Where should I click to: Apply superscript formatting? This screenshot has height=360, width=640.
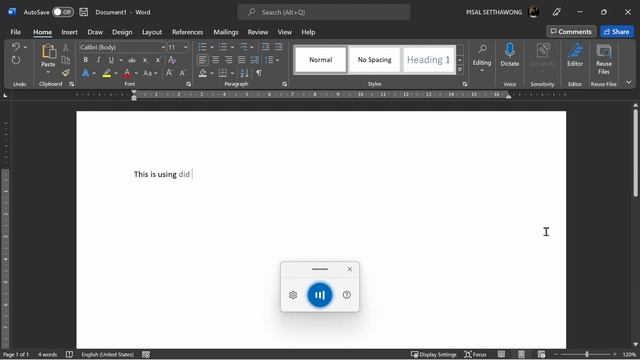pos(158,60)
